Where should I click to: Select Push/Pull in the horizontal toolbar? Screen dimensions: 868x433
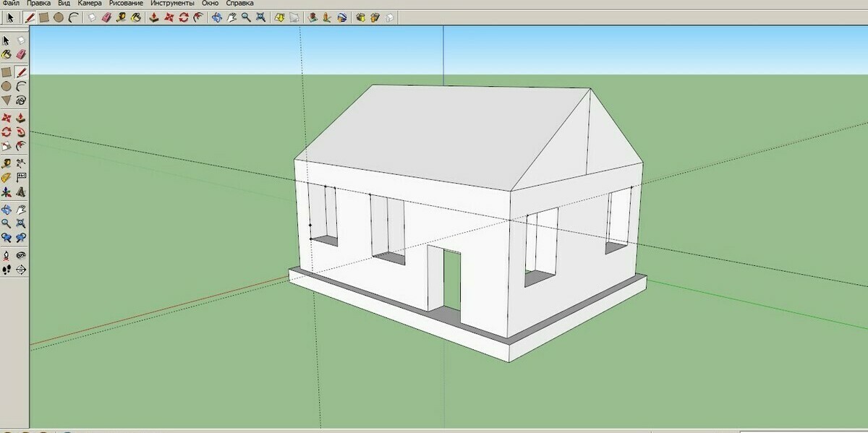(x=153, y=17)
